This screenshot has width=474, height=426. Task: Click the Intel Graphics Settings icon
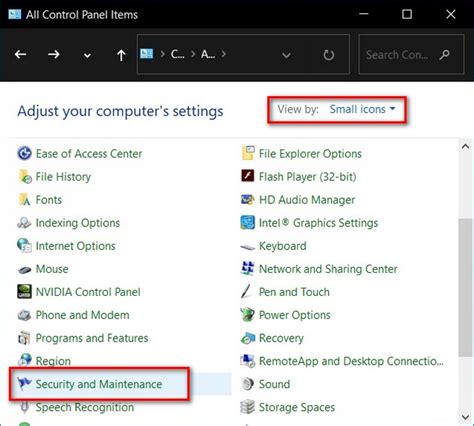[248, 223]
